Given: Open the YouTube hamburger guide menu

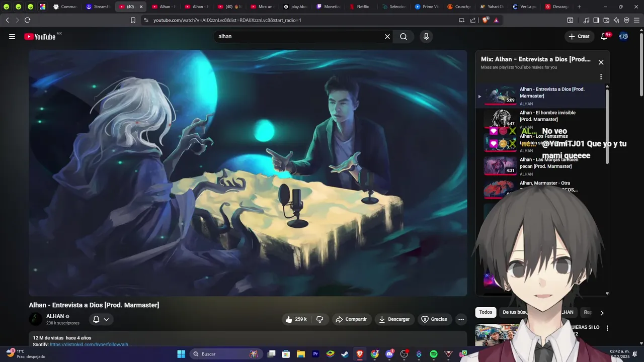Looking at the screenshot, I should tap(12, 37).
